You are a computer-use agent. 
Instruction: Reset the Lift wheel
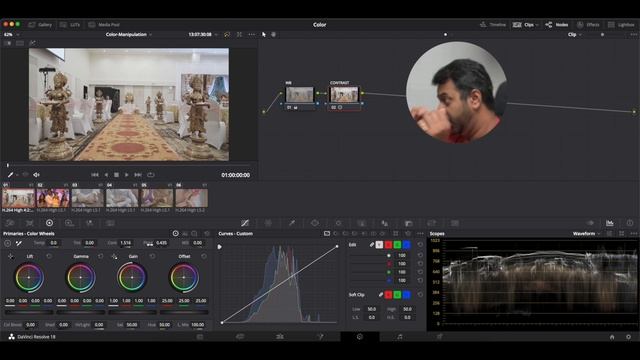pos(49,256)
